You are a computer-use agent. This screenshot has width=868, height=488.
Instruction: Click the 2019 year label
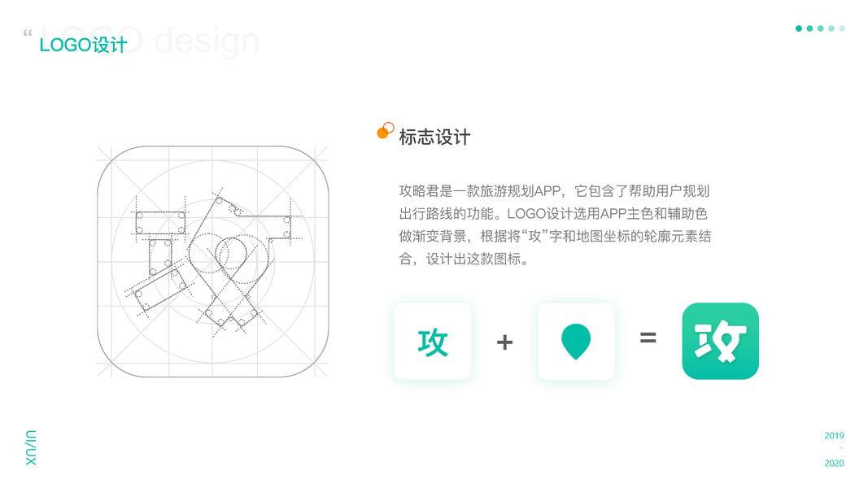click(834, 435)
